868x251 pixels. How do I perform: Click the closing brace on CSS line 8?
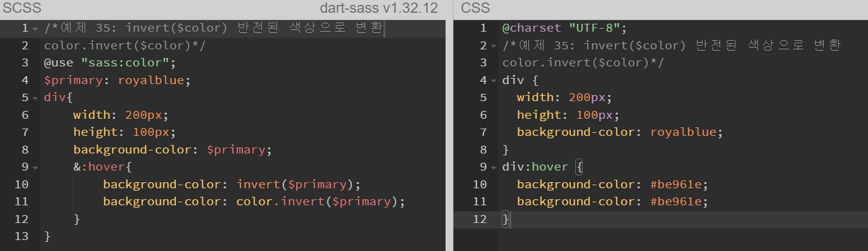click(x=505, y=150)
